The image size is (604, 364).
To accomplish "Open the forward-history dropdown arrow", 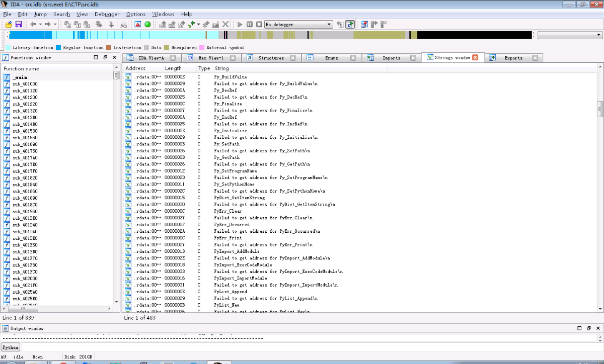I will 55,24.
